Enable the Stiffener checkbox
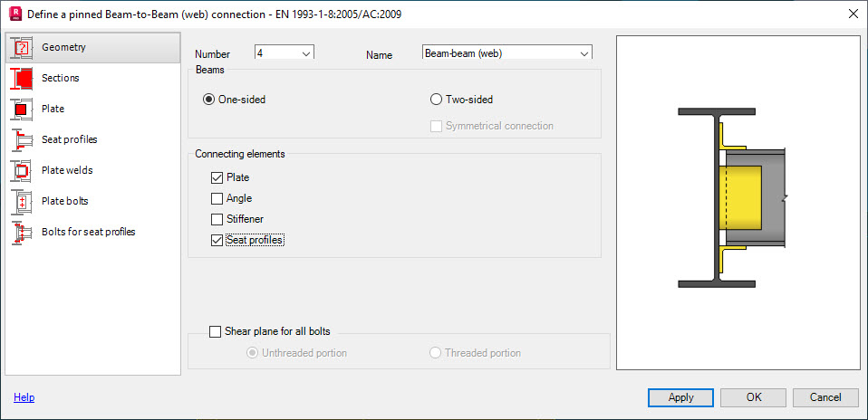The width and height of the screenshot is (868, 420). pos(217,220)
